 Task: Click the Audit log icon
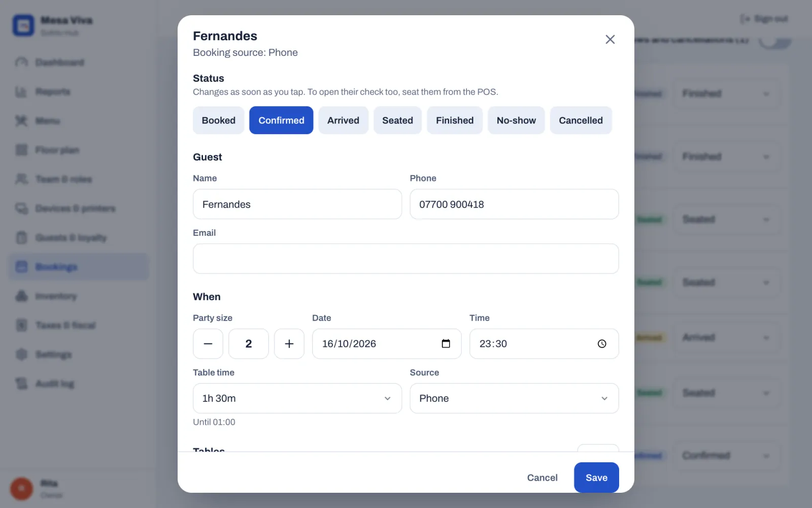point(21,384)
